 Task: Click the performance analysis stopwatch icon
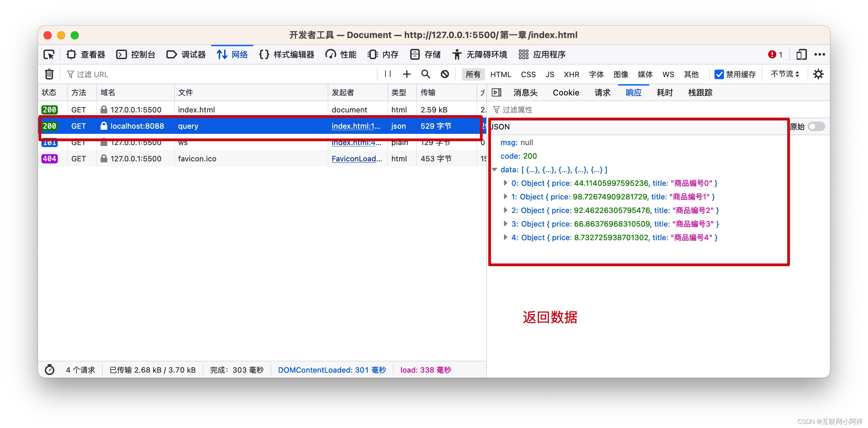point(50,370)
